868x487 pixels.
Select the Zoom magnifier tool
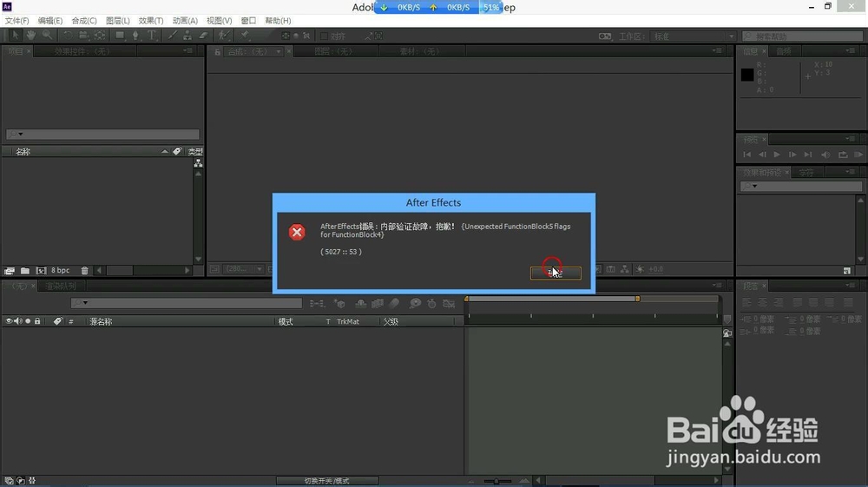point(48,36)
